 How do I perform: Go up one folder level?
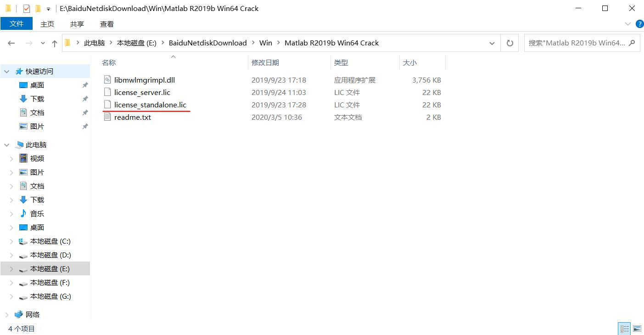(x=55, y=43)
